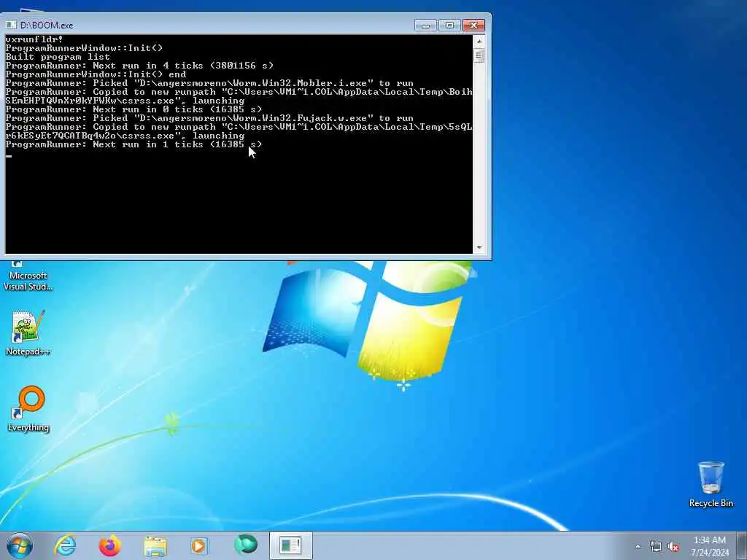747x560 pixels.
Task: Click the Worm.Win32.Mobler.i.exe line in console
Action: pyautogui.click(x=209, y=83)
